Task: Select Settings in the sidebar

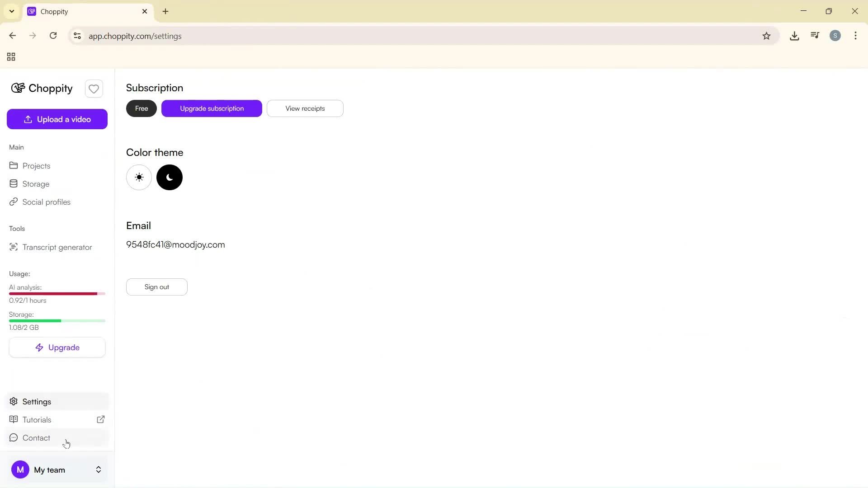Action: (36, 401)
